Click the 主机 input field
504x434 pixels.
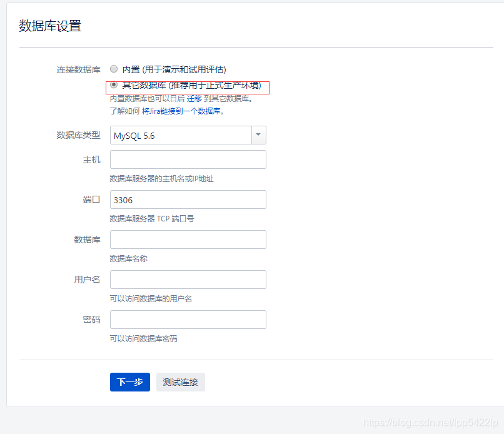point(188,159)
